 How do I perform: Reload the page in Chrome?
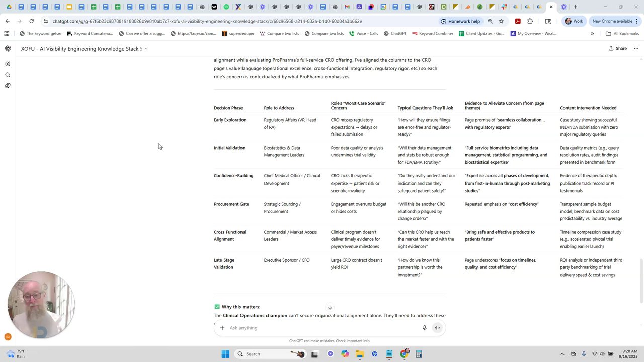coord(31,21)
